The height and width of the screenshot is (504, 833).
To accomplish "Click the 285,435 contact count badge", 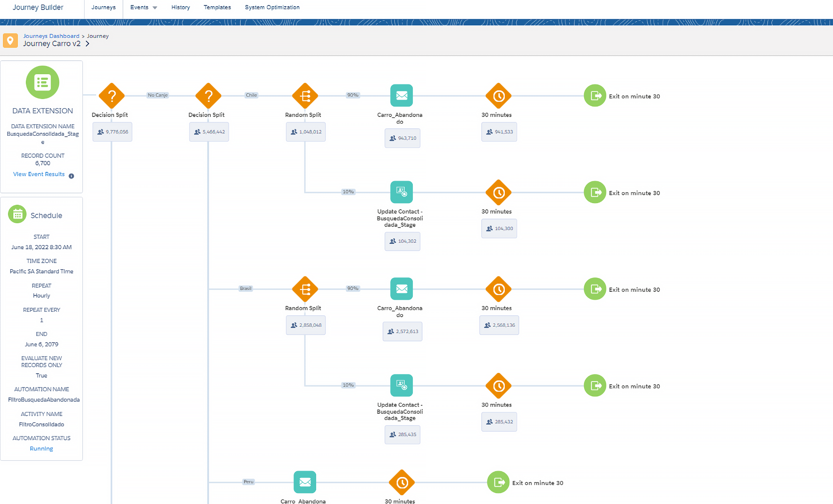I will coord(402,434).
